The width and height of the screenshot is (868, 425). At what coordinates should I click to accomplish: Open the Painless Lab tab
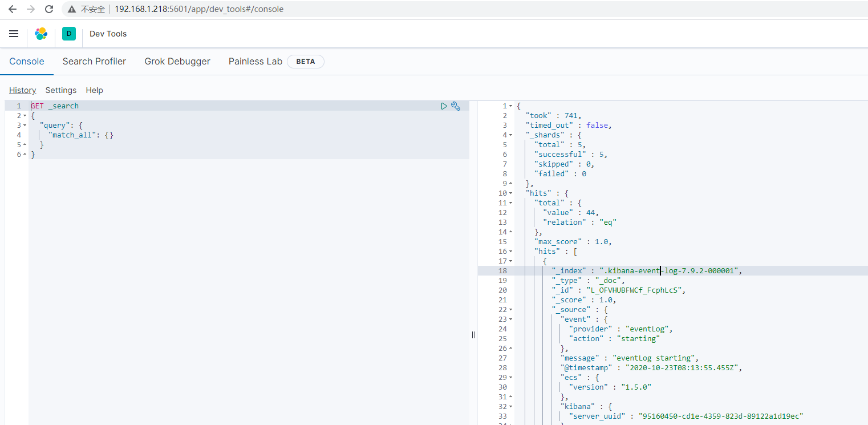(x=255, y=62)
